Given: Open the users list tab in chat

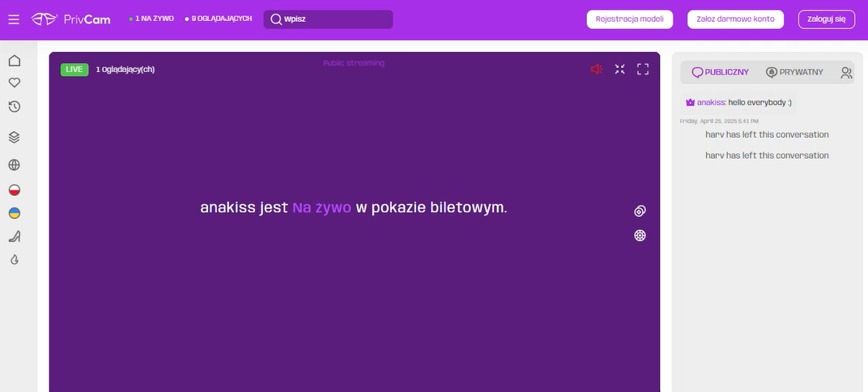Looking at the screenshot, I should coord(846,73).
